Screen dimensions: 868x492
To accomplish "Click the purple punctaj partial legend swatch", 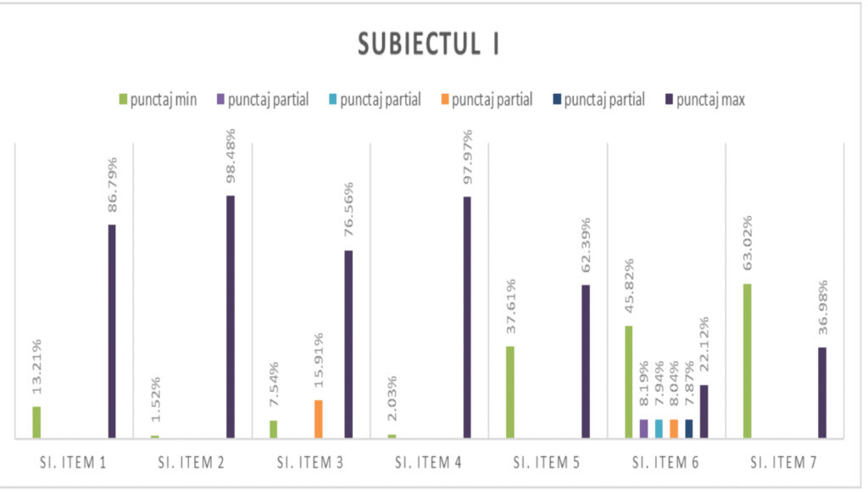I will pos(220,101).
